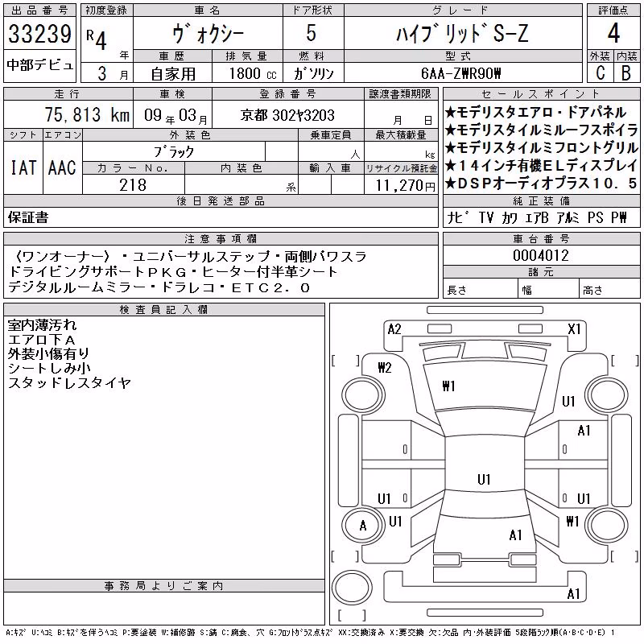This screenshot has width=644, height=644.
Task: Select registration number 京都 302ヤ3203
Action: coord(287,115)
